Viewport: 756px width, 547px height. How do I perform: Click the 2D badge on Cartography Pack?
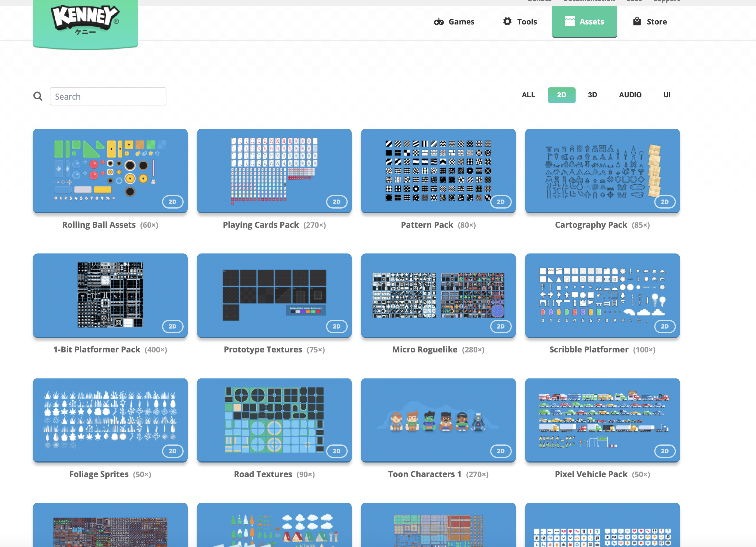point(665,202)
